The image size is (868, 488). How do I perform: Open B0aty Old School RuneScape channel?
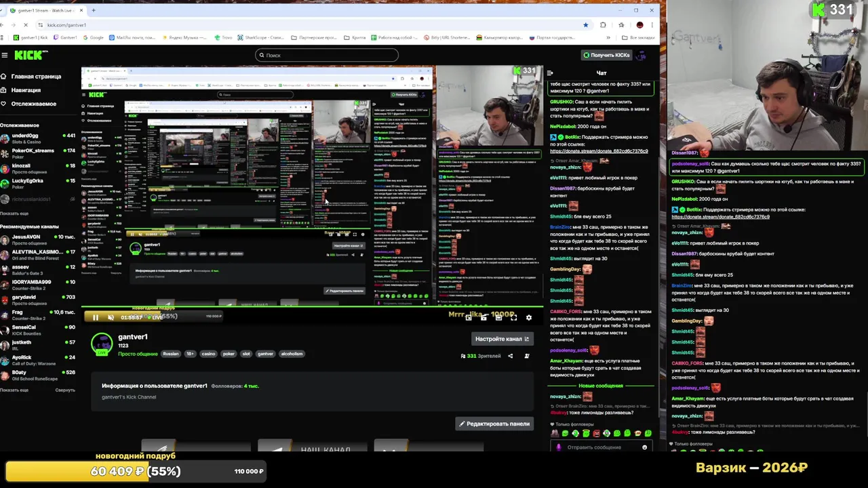coord(38,375)
